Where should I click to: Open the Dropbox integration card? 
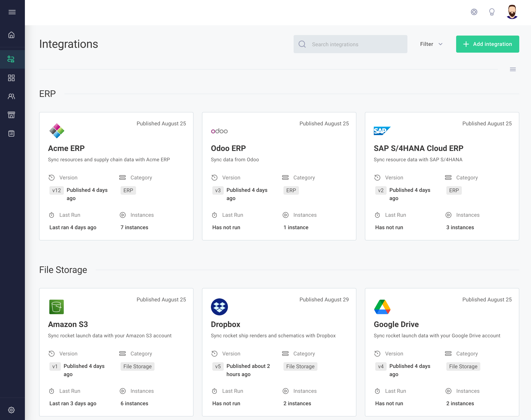click(x=279, y=352)
